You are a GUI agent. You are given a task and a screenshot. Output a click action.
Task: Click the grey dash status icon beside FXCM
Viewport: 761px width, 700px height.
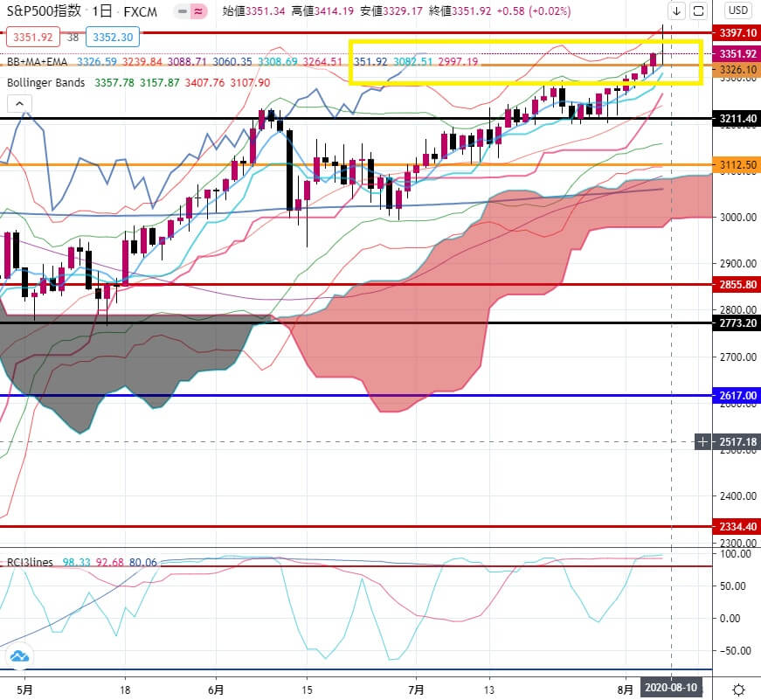coord(183,11)
